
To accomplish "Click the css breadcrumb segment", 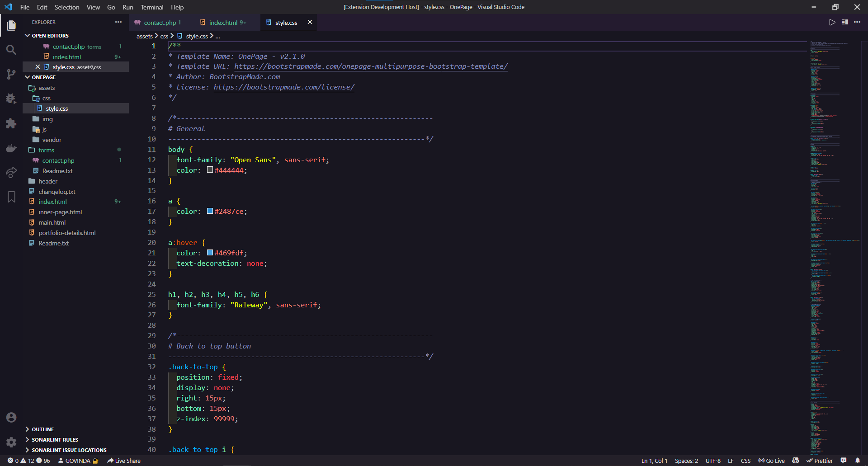I will (164, 36).
